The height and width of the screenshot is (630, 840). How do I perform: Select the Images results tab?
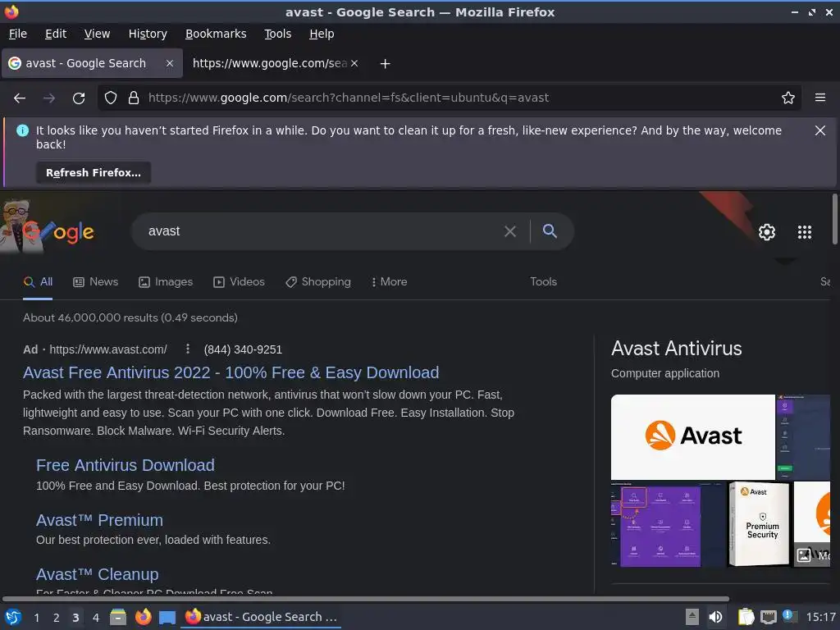click(x=166, y=282)
